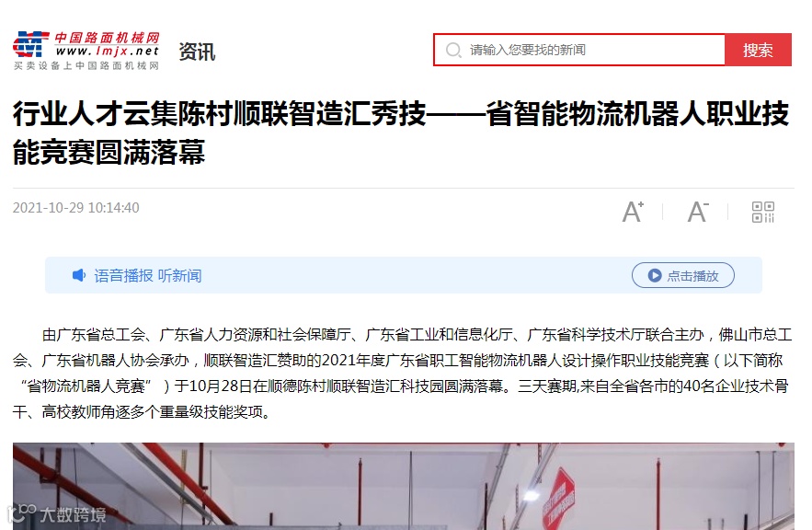Open the 资讯 section
This screenshot has width=812, height=530.
tap(197, 52)
